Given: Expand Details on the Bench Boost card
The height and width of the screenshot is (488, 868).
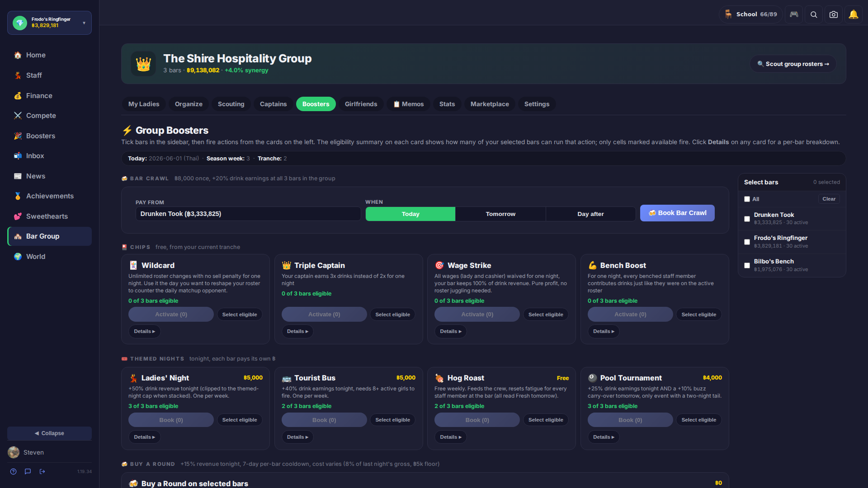Looking at the screenshot, I should 604,332.
